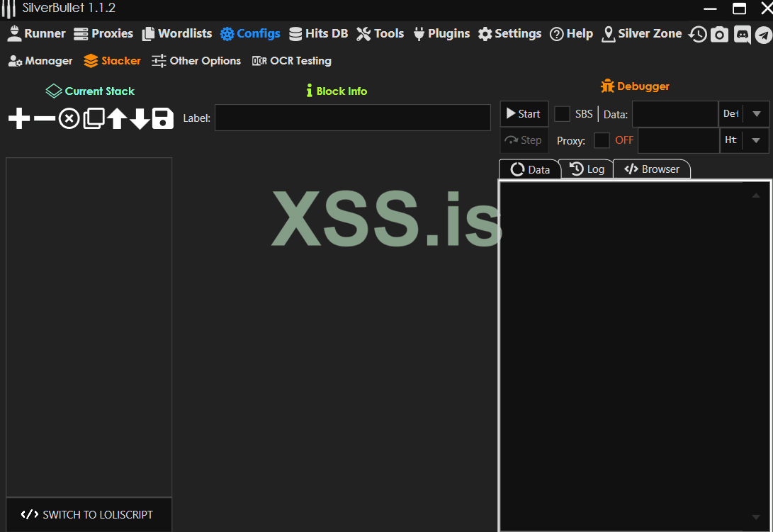The width and height of the screenshot is (773, 532).
Task: Focus the Label input field
Action: point(352,118)
